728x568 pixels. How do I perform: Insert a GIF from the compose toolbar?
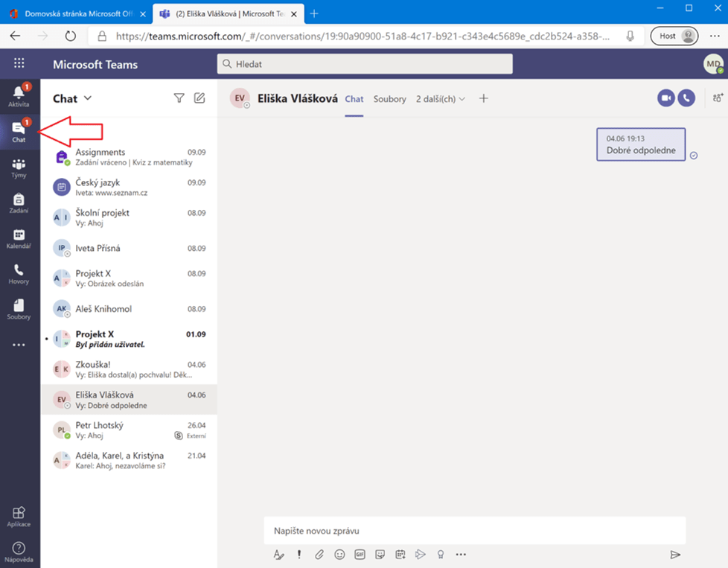[x=360, y=555]
